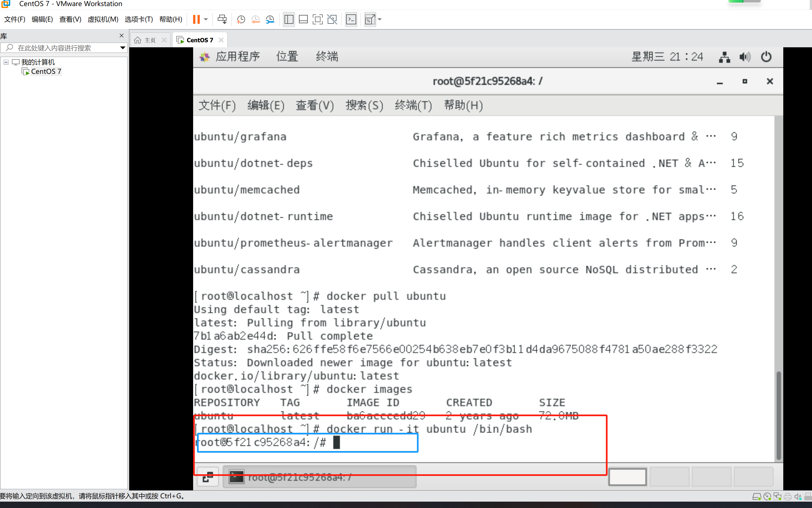Screen dimensions: 812x508
Task: Click the stretch guest display icon
Action: [370, 19]
